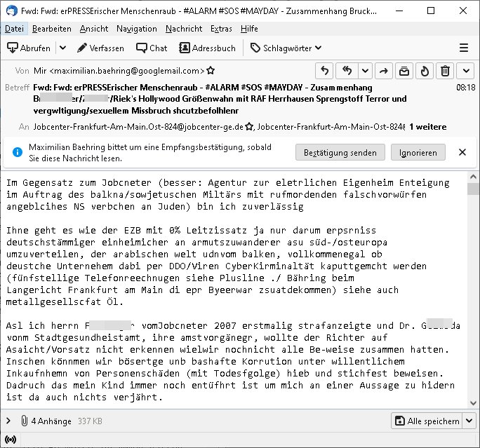
Task: Click the info icon in notification bar
Action: 18,152
